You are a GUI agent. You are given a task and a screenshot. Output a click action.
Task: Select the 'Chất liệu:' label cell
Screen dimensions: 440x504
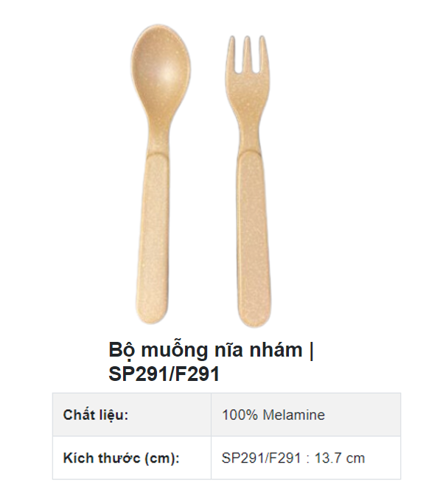point(132,415)
